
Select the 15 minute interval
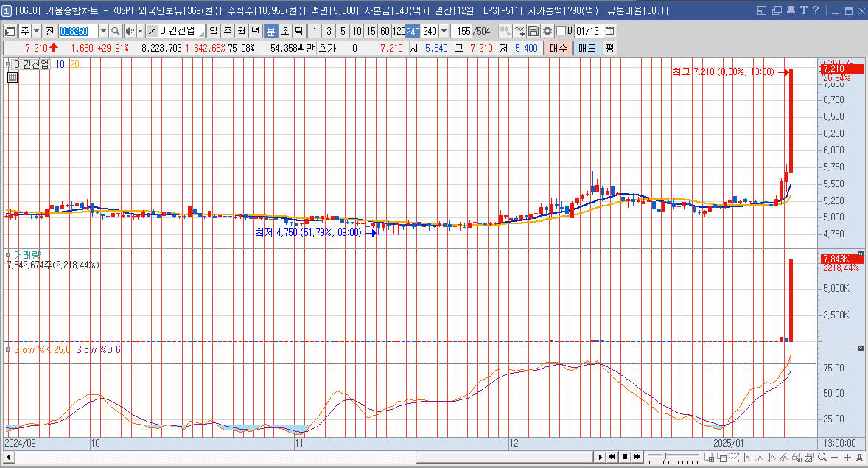tap(371, 31)
